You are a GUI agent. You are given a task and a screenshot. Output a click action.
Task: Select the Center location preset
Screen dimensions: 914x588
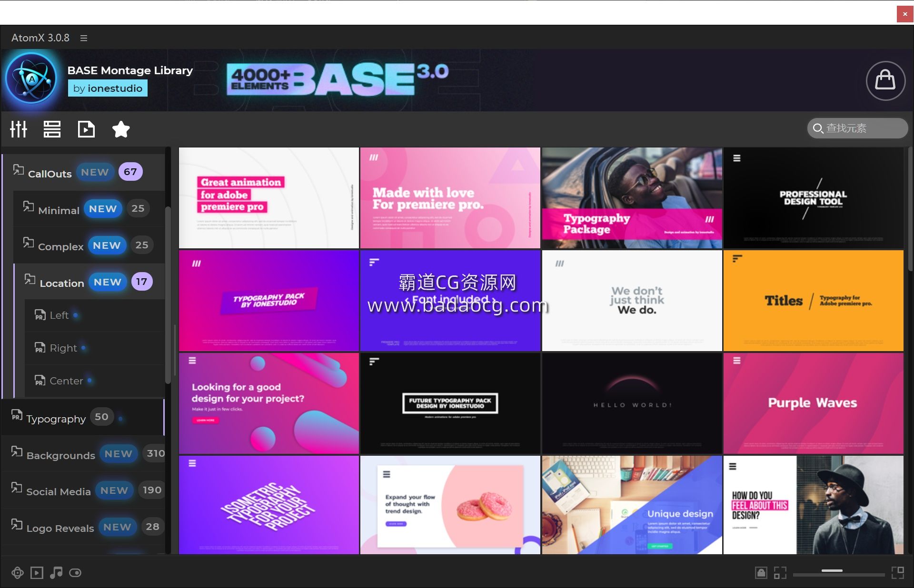point(95,381)
